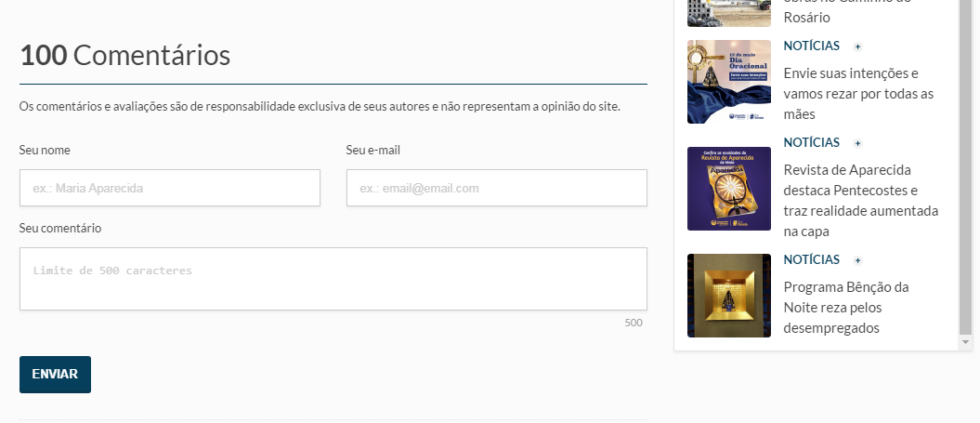Screen dimensions: 980x423
Task: Open the Revista de Aparecida cover thumbnail
Action: click(x=728, y=189)
